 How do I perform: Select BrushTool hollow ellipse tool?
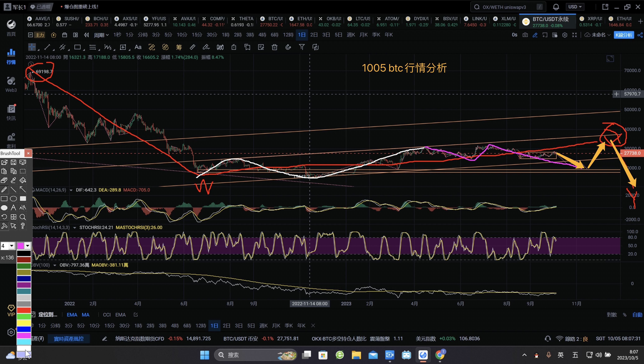pos(13,199)
